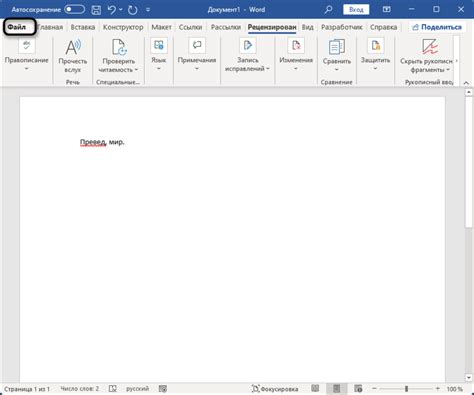Switch to the Вставка tab
Viewport: 474px width, 395px height.
click(83, 27)
